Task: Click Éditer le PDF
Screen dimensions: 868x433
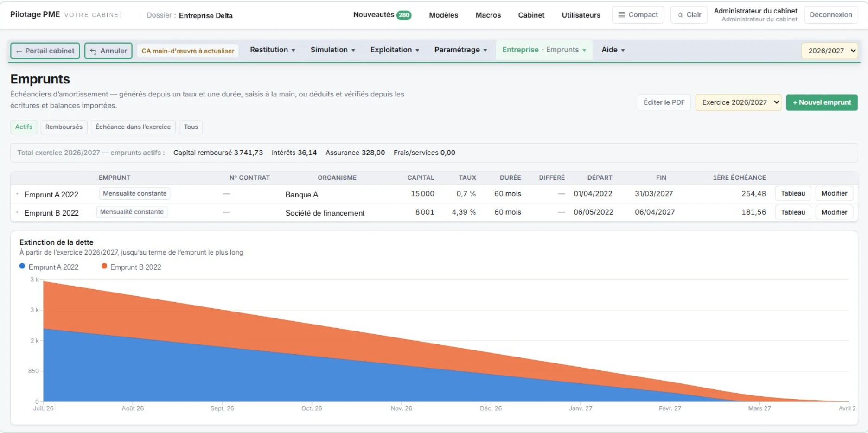Action: [664, 102]
